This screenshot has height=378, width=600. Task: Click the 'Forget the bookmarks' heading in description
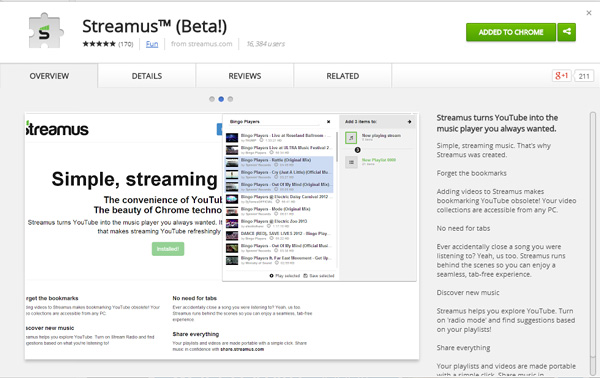pos(471,173)
